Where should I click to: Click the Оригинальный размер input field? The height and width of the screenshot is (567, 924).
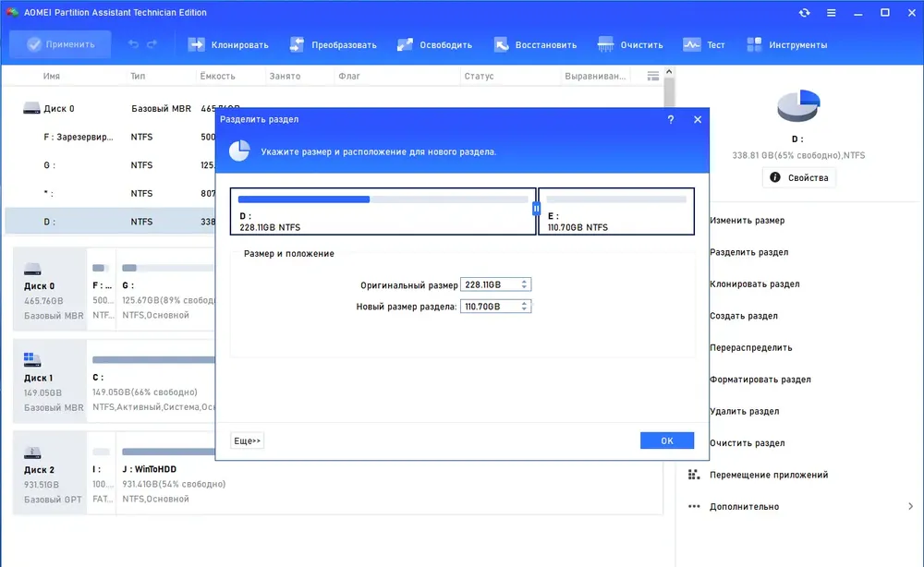click(x=495, y=284)
